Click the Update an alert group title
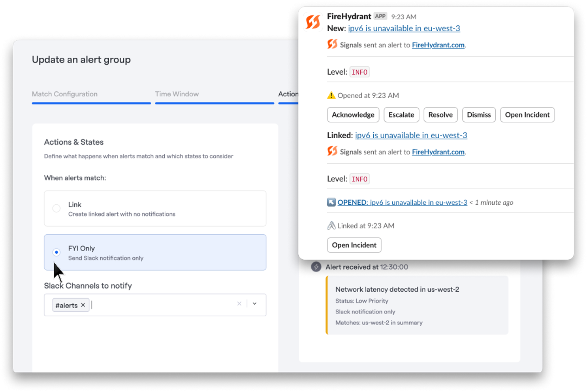 click(81, 60)
